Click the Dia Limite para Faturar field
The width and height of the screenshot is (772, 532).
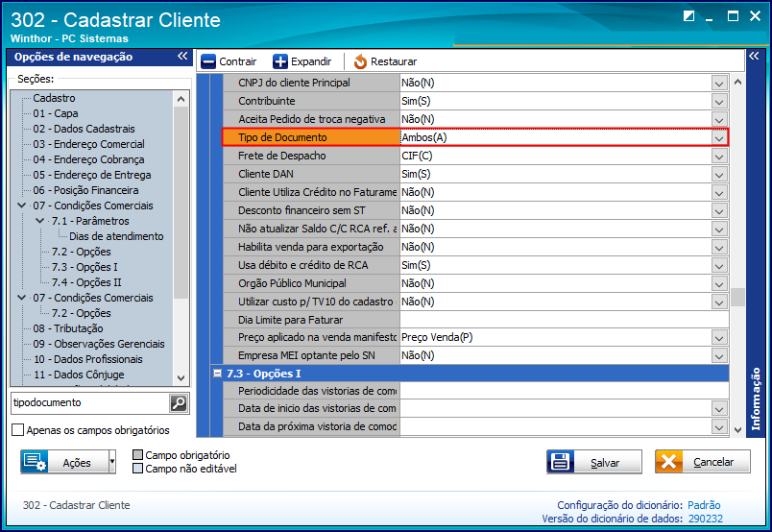[565, 320]
